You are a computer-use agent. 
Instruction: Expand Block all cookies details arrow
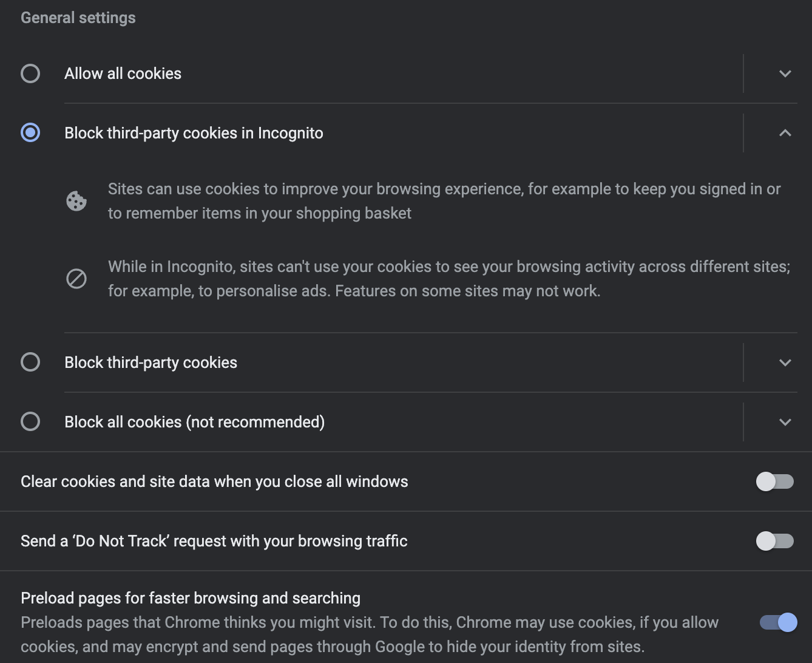785,422
